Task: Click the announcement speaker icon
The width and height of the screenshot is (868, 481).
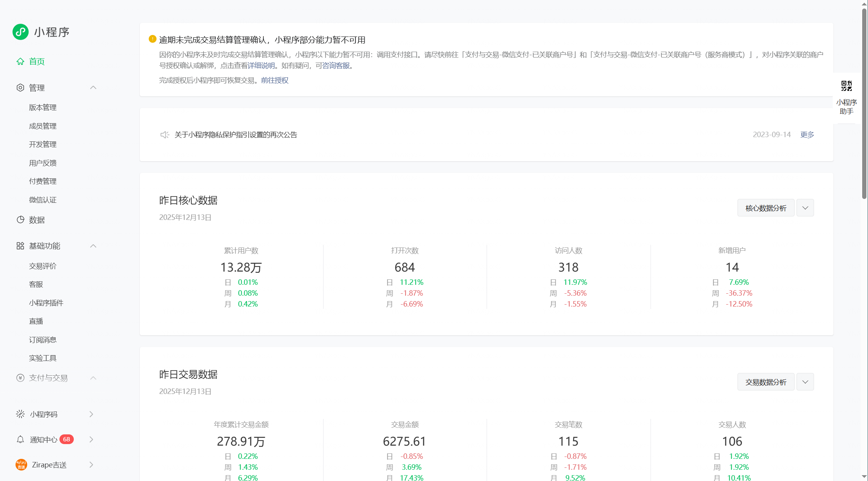Action: [x=165, y=135]
